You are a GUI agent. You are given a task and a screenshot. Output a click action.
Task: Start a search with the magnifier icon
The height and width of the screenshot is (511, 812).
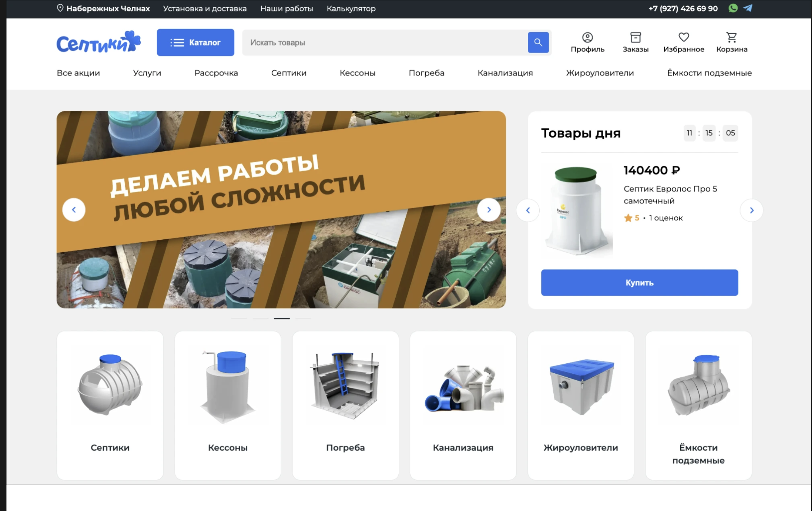coord(538,42)
